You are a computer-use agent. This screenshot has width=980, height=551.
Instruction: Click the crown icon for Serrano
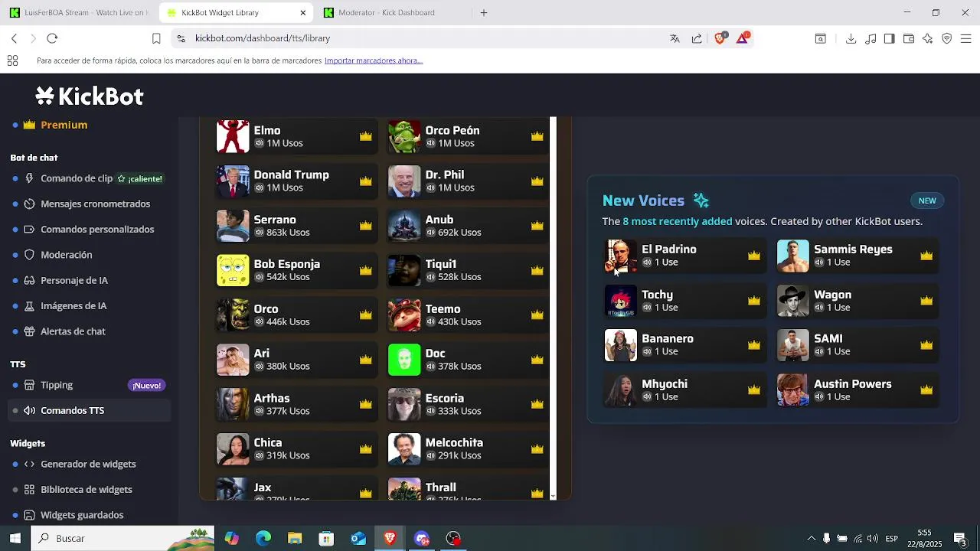pyautogui.click(x=365, y=226)
